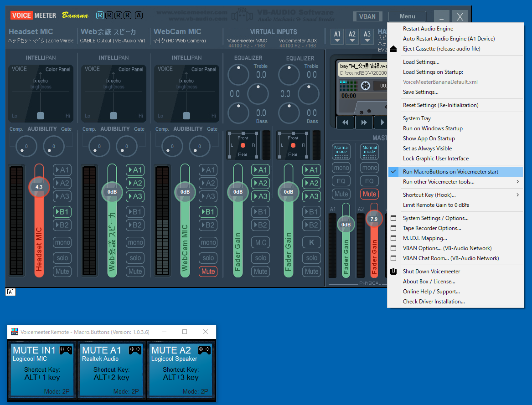Mute the Headset MIC strip
Viewport: 532px width, 405px height.
pyautogui.click(x=62, y=272)
